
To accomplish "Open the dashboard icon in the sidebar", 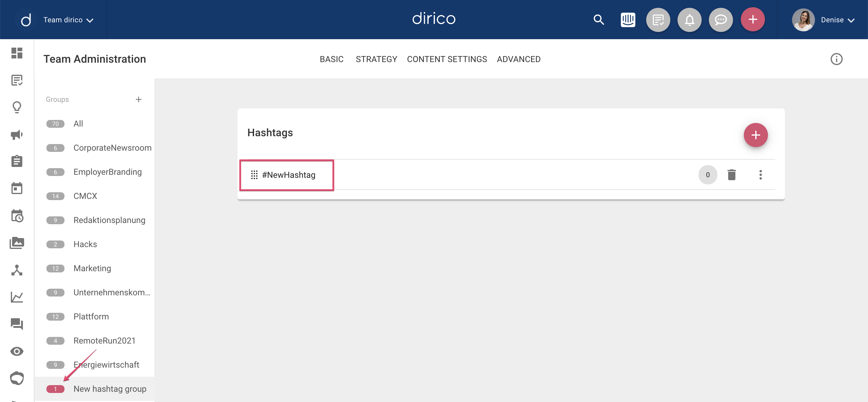I will click(x=17, y=53).
